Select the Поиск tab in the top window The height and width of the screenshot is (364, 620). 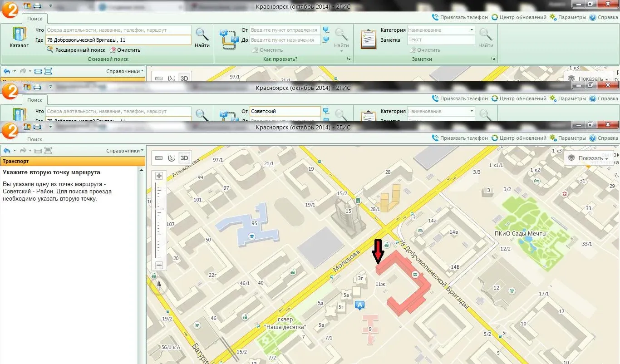tap(34, 19)
